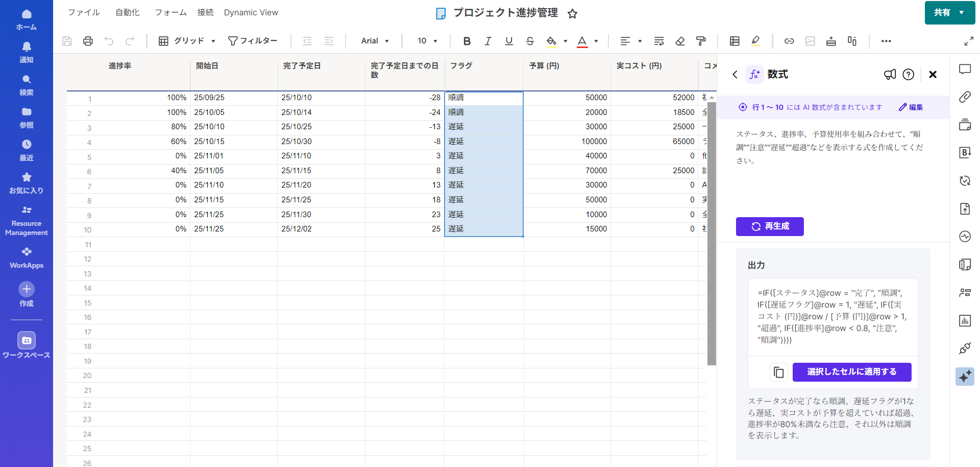Click the strikethrough formatting icon
Screen dimensions: 980x467
pos(530,41)
